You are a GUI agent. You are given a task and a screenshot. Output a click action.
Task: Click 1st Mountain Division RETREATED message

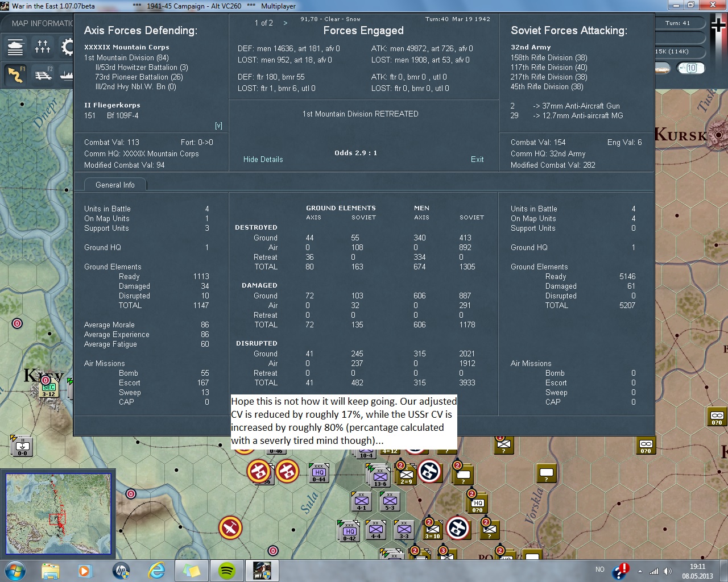point(361,114)
